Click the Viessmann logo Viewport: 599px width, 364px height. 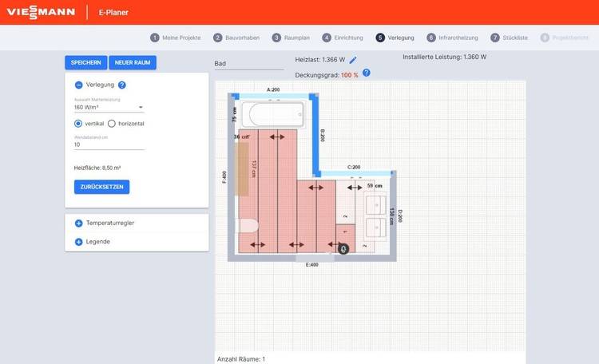[41, 12]
